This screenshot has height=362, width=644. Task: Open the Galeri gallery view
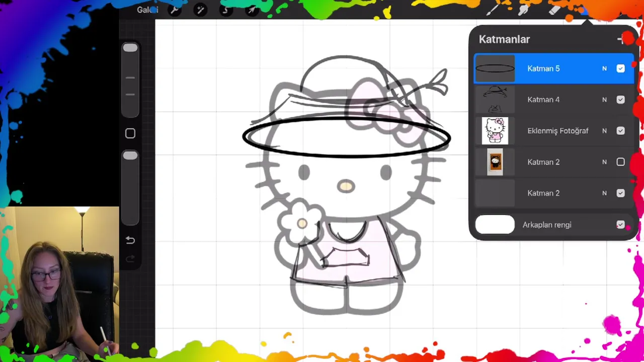click(147, 10)
